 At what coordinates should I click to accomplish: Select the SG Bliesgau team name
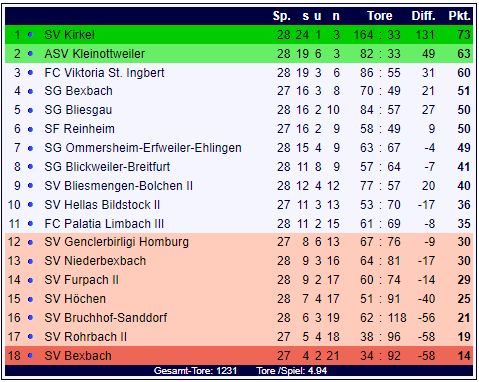coord(78,110)
